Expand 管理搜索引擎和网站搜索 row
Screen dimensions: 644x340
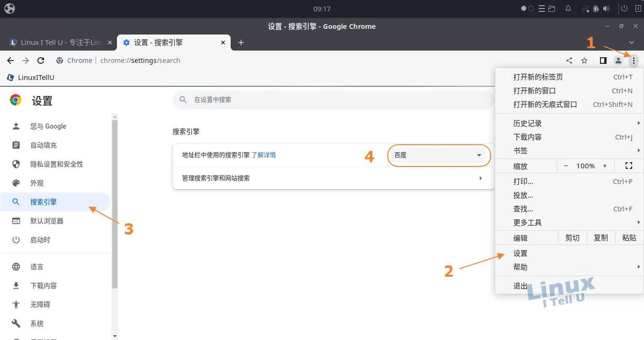tap(333, 178)
